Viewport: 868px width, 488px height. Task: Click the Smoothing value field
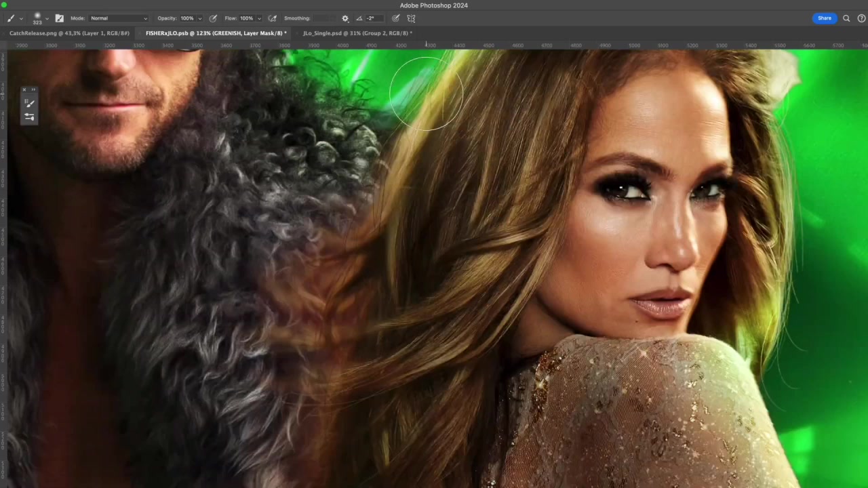[x=325, y=18]
